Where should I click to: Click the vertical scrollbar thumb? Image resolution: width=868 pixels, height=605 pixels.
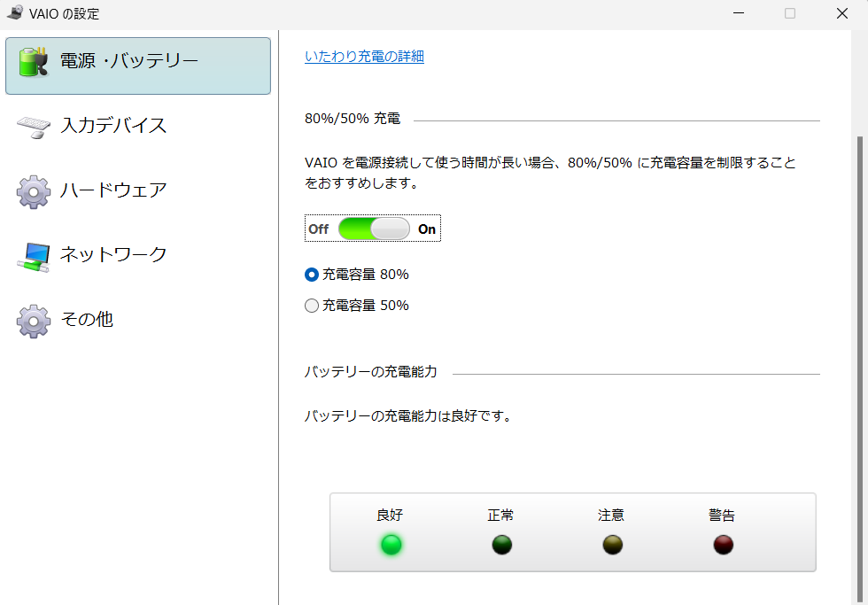coord(860,368)
